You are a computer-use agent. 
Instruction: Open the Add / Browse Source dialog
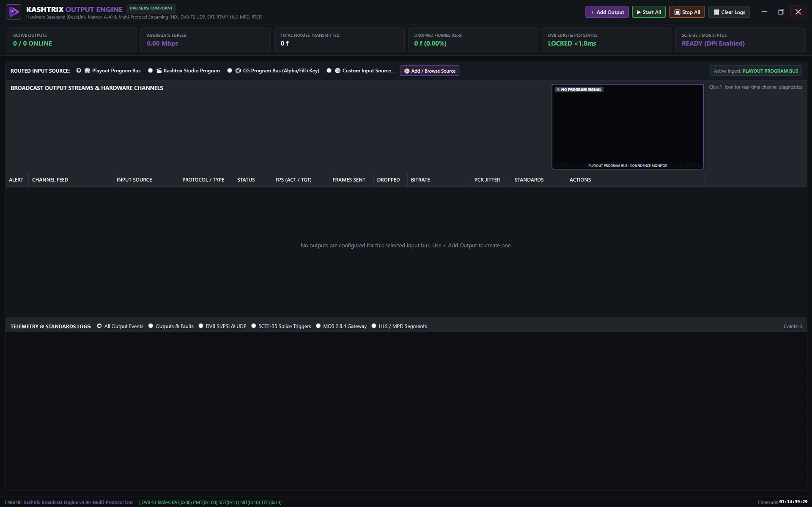pyautogui.click(x=429, y=71)
